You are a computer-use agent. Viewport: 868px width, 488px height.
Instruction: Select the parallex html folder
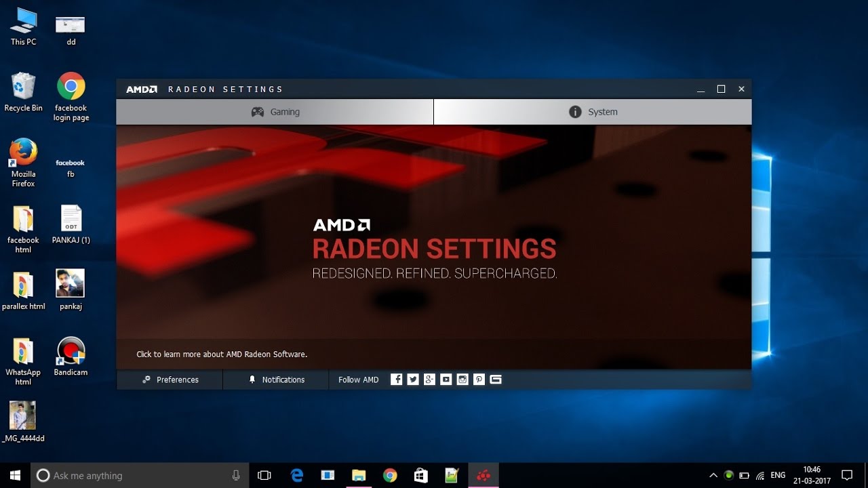point(23,291)
